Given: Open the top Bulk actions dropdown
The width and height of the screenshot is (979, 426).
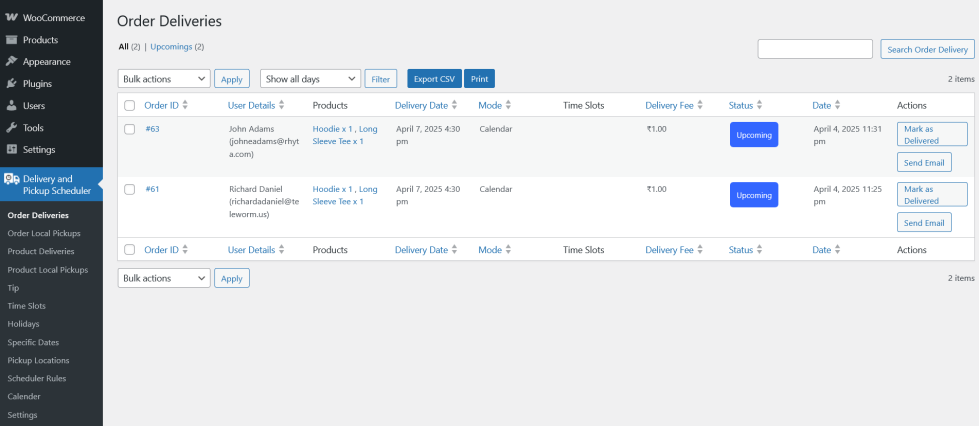Looking at the screenshot, I should pyautogui.click(x=164, y=79).
